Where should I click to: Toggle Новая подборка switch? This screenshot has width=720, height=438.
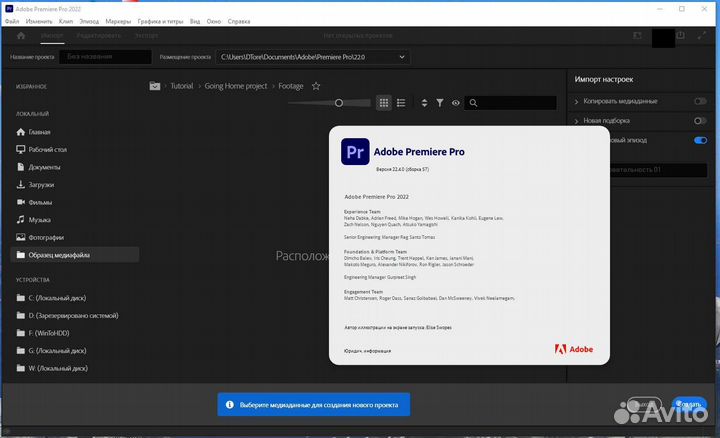pyautogui.click(x=700, y=120)
